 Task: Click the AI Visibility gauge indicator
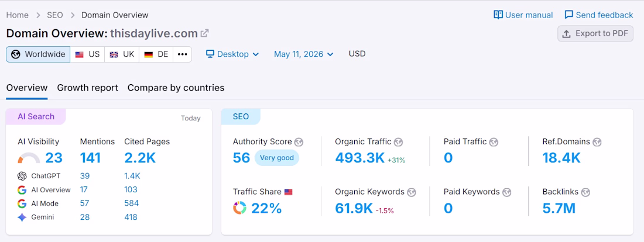coord(29,158)
